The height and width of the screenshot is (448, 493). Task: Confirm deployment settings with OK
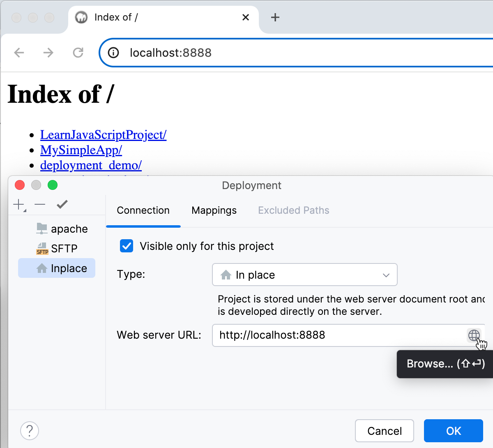coord(453,431)
